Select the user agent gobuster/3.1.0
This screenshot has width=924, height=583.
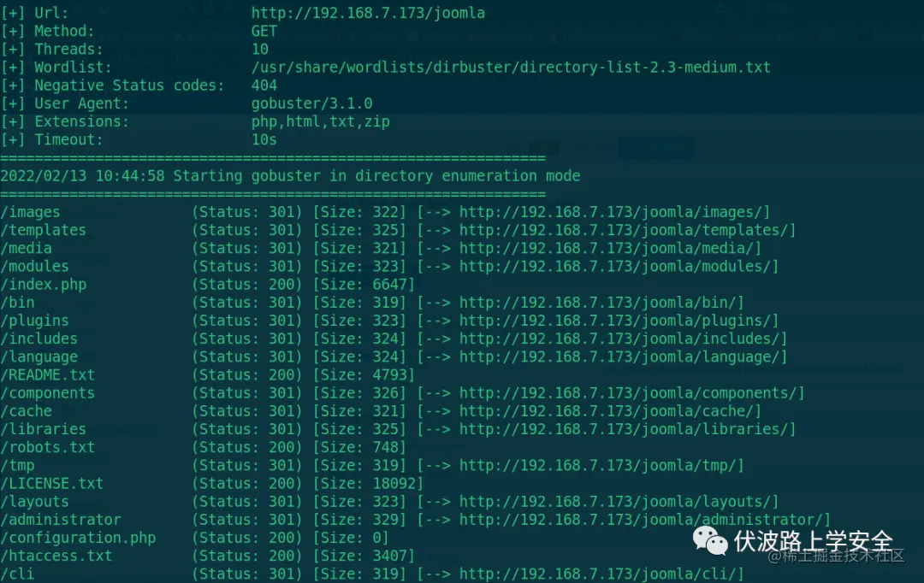click(311, 103)
